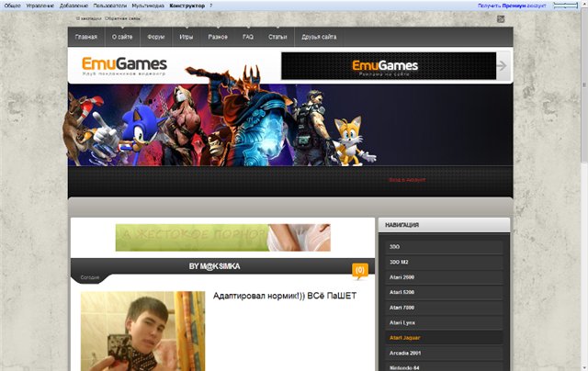Click the НАВИГАЦИЯ block header
This screenshot has width=588, height=371.
(x=444, y=225)
